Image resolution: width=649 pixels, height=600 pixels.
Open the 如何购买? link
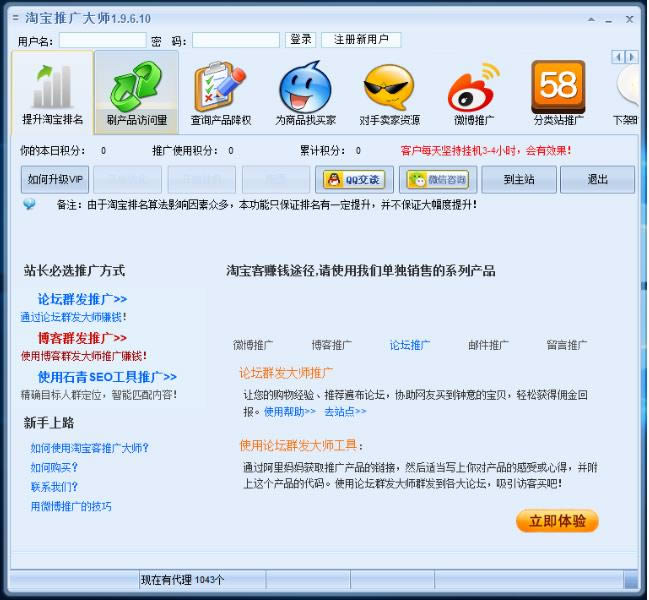pos(54,467)
